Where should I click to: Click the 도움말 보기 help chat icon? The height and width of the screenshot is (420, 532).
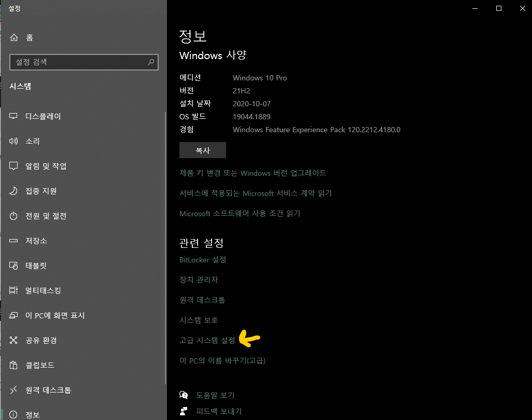tap(184, 395)
